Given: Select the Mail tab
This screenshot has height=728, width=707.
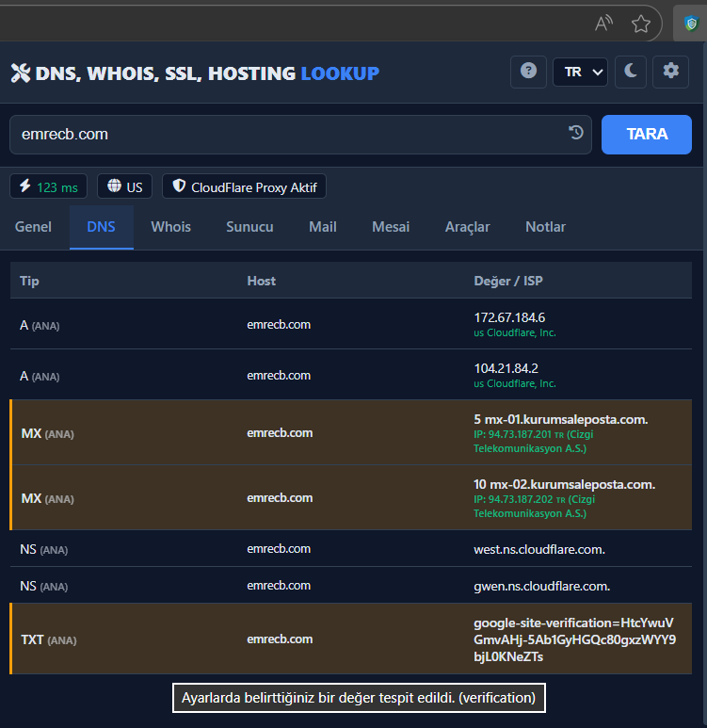Looking at the screenshot, I should tap(323, 227).
